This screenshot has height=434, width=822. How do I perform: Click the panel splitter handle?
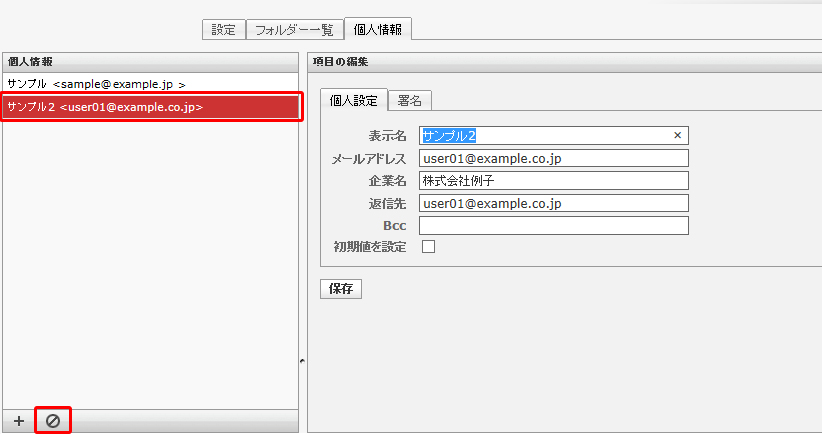pyautogui.click(x=302, y=360)
